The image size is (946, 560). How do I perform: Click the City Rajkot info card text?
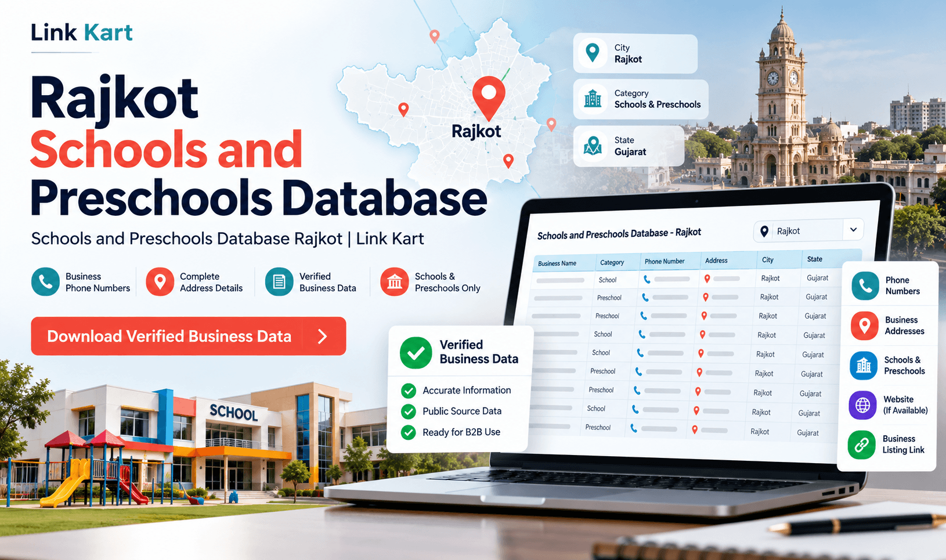(x=628, y=53)
